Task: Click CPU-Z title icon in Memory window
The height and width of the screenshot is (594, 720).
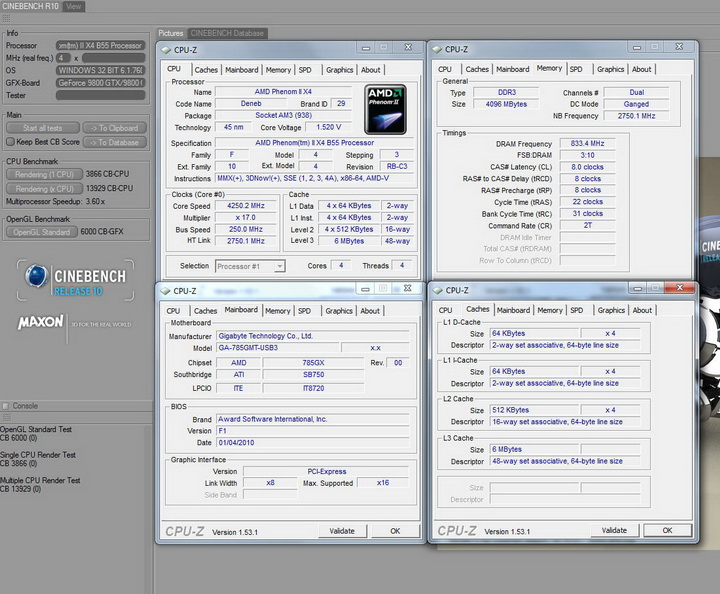Action: point(437,48)
